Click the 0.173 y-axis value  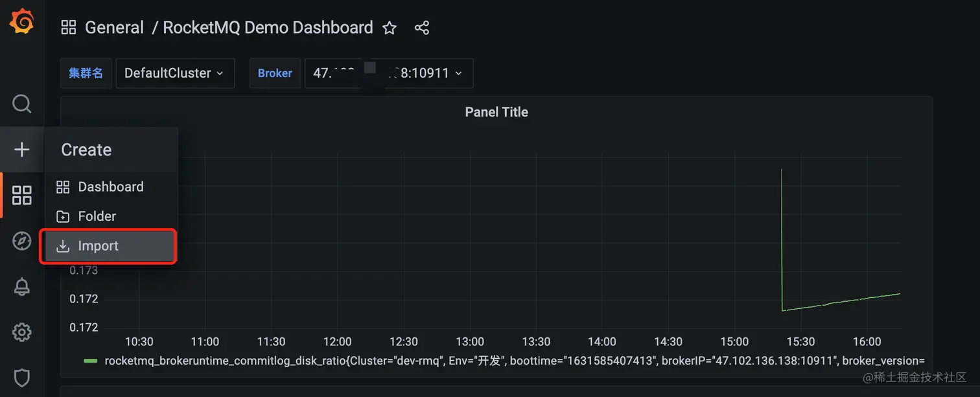84,270
